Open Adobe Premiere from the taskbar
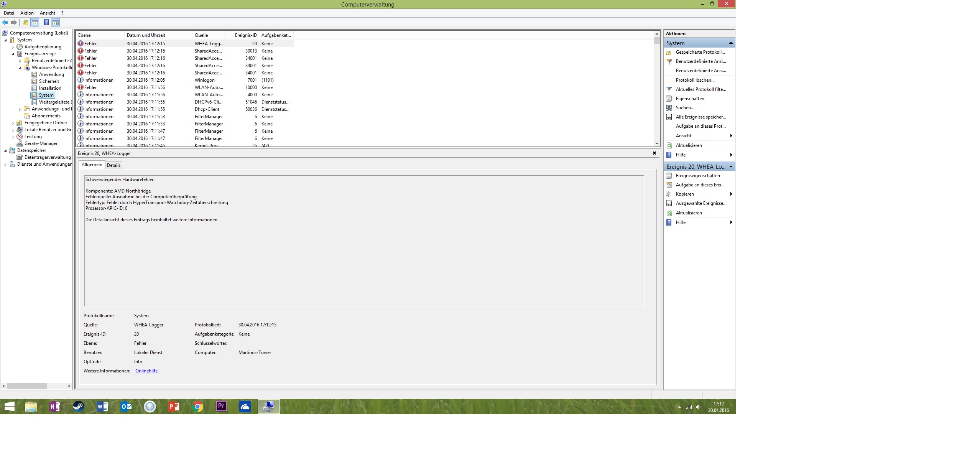Screen dimensions: 980x471 coord(221,407)
